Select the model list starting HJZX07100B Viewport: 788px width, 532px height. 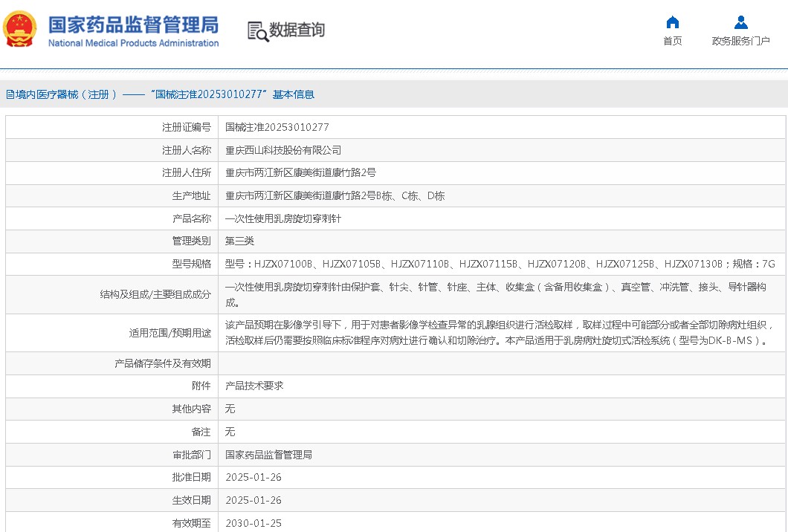[500, 265]
